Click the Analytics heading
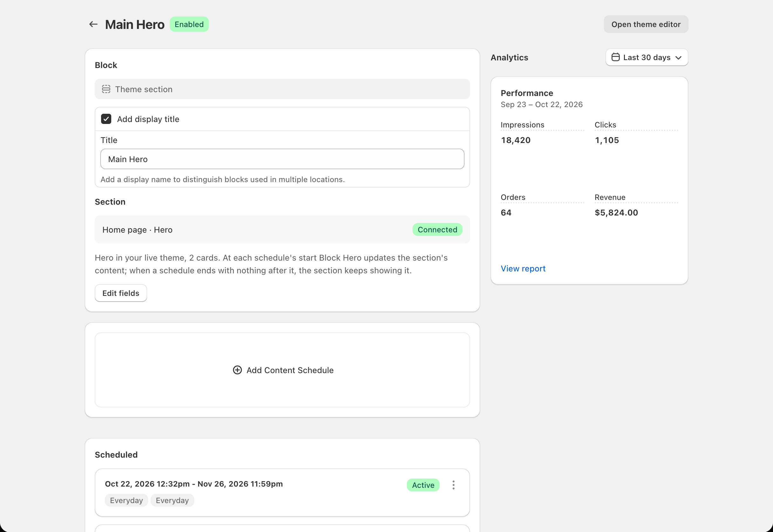 [x=509, y=58]
